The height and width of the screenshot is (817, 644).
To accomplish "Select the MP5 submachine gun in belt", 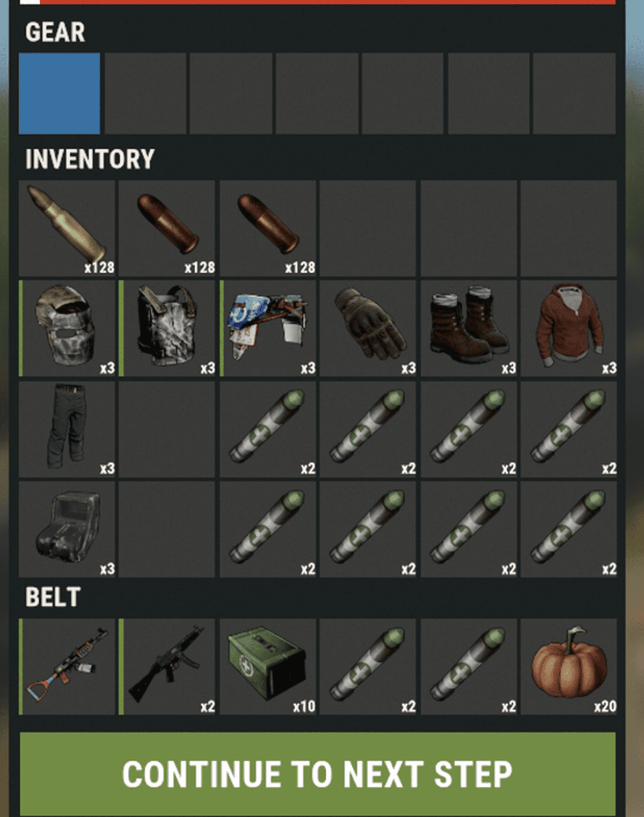I will point(167,667).
